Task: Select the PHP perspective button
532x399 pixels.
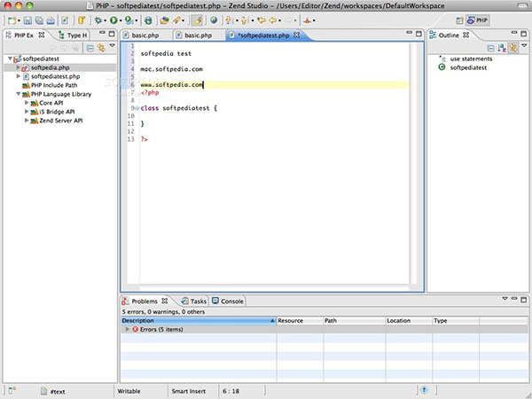Action: tap(478, 20)
